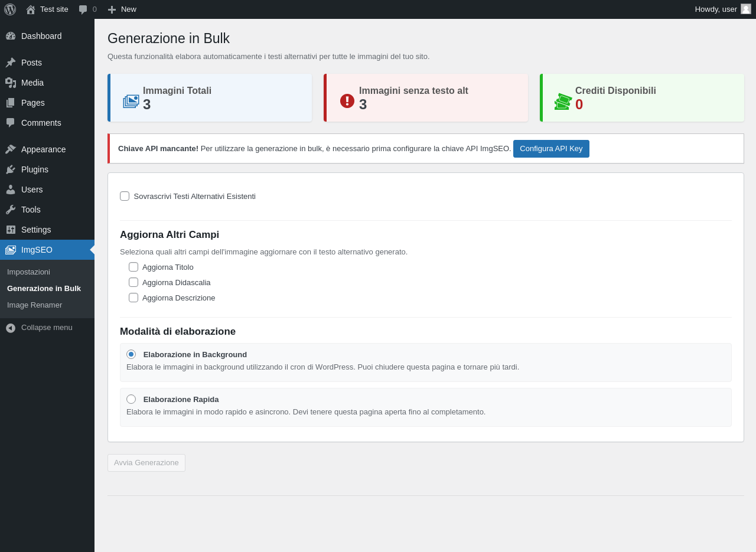Check the Aggiorna Descrizione option
The width and height of the screenshot is (756, 552).
coord(133,298)
